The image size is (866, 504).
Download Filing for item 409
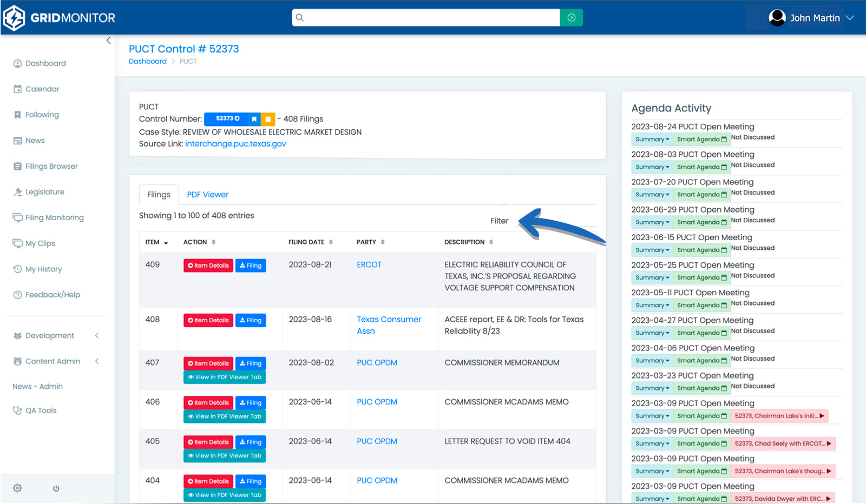tap(251, 266)
